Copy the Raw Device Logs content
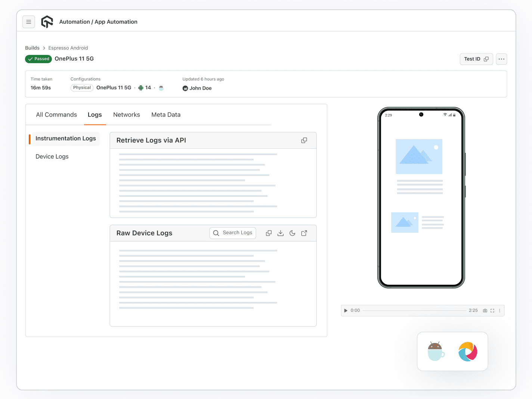The height and width of the screenshot is (399, 532). [269, 233]
